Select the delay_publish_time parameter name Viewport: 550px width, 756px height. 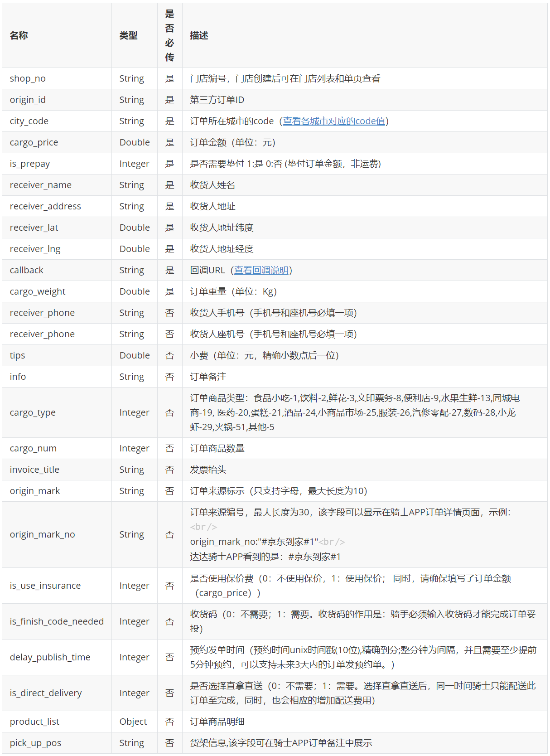(x=50, y=657)
